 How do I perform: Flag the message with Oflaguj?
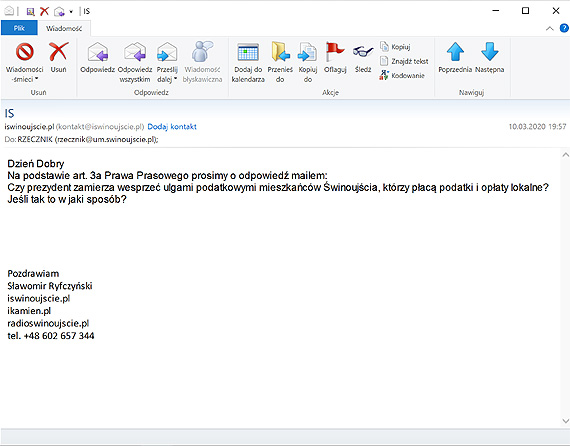(x=335, y=57)
